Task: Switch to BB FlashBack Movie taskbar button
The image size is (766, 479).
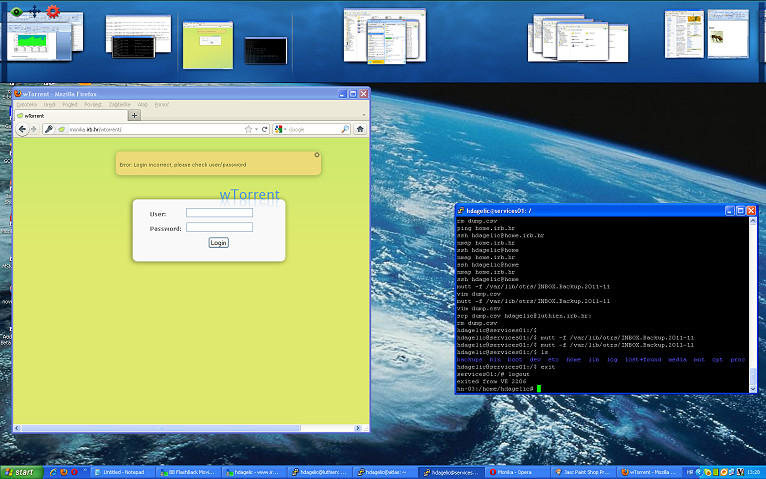Action: pyautogui.click(x=189, y=472)
